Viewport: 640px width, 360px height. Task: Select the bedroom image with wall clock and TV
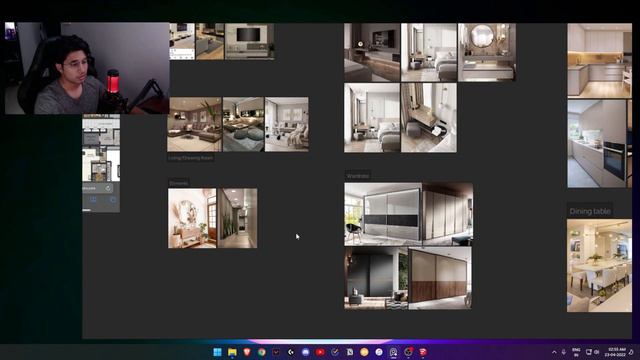[372, 52]
